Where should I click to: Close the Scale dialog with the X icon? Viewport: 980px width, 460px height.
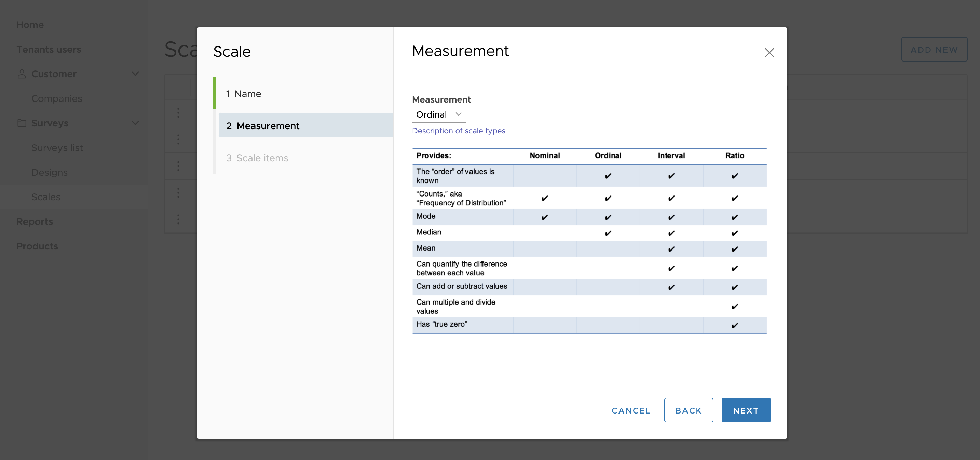pos(769,53)
